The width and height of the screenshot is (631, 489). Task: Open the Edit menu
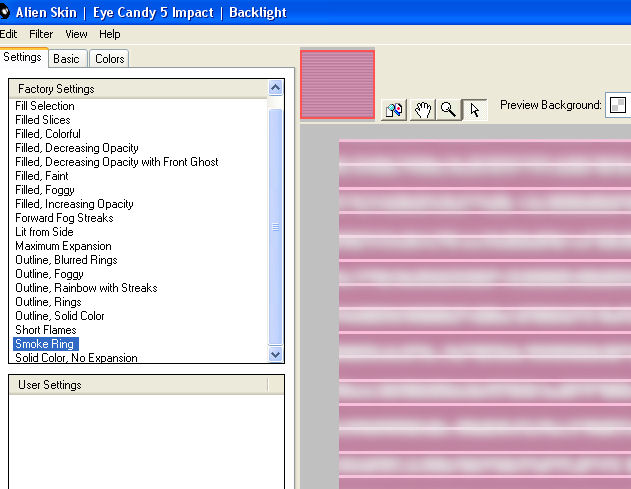tap(8, 34)
